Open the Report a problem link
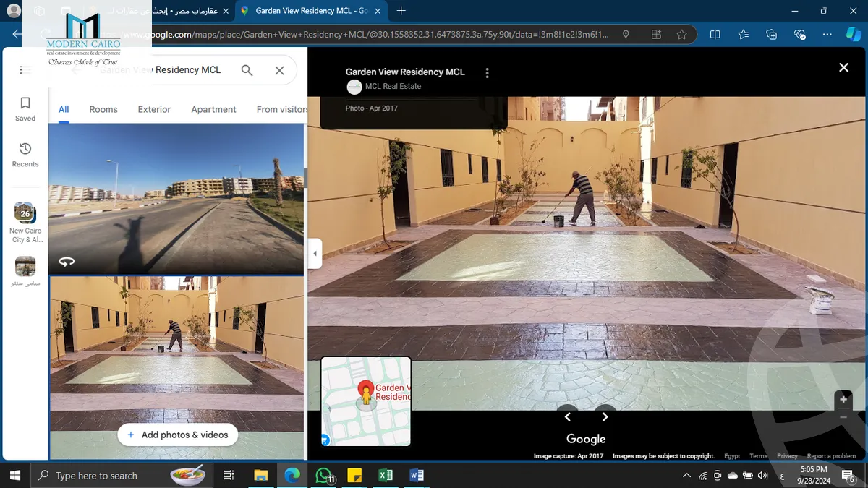 pos(831,456)
